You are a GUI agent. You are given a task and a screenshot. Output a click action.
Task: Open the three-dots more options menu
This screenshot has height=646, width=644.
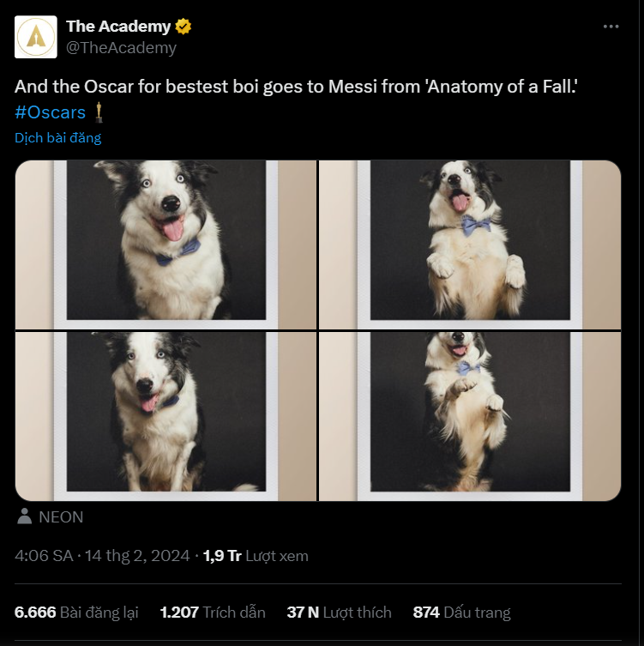(611, 27)
